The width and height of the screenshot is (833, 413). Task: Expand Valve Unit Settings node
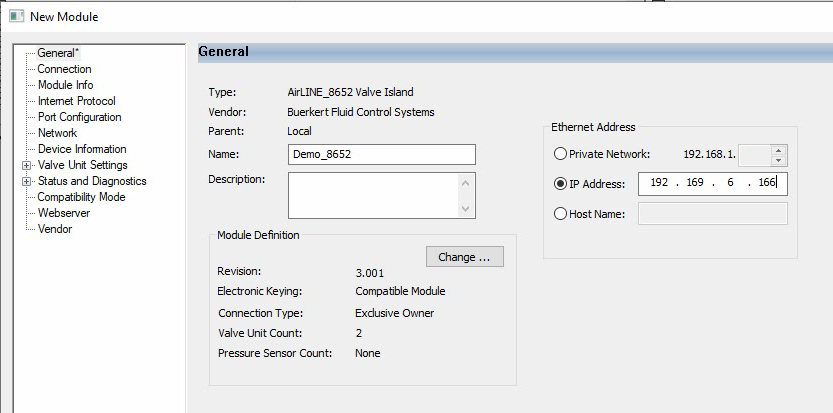pos(26,165)
